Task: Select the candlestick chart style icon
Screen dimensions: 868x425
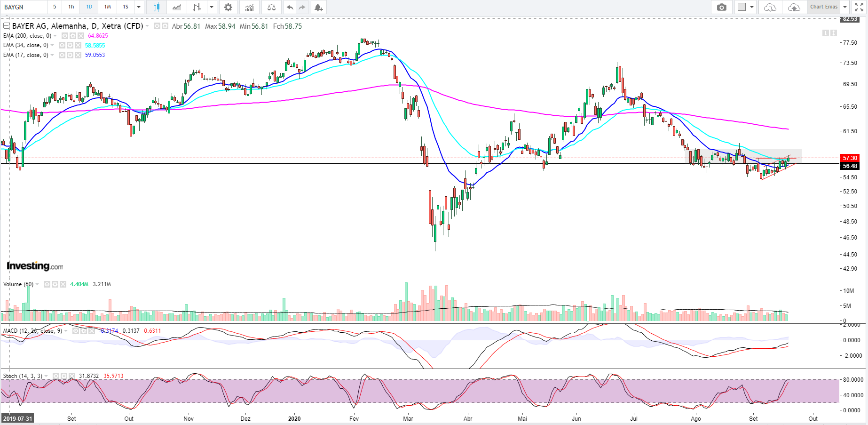Action: (x=156, y=7)
